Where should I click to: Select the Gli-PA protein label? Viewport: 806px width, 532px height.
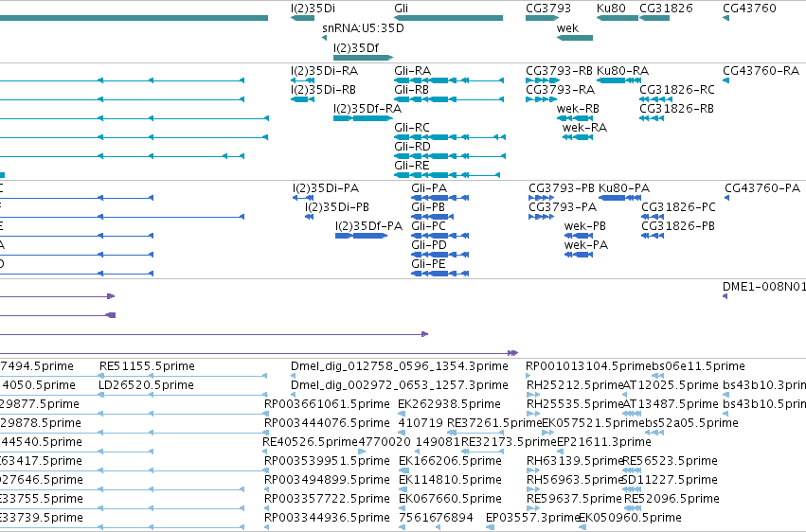tap(429, 188)
